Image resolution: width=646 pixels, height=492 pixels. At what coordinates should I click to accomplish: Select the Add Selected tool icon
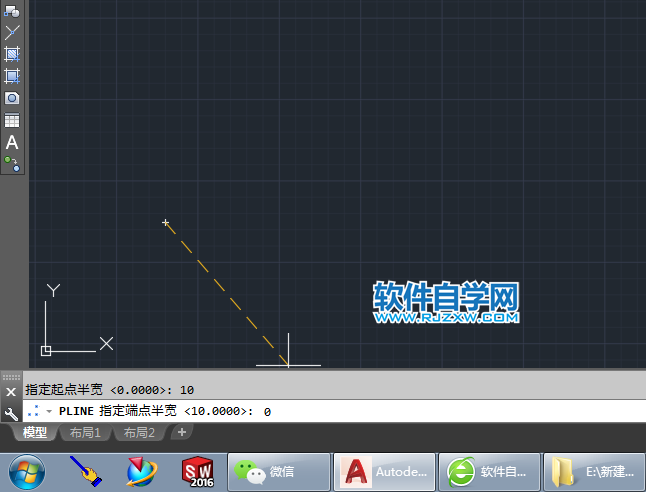pos(12,164)
